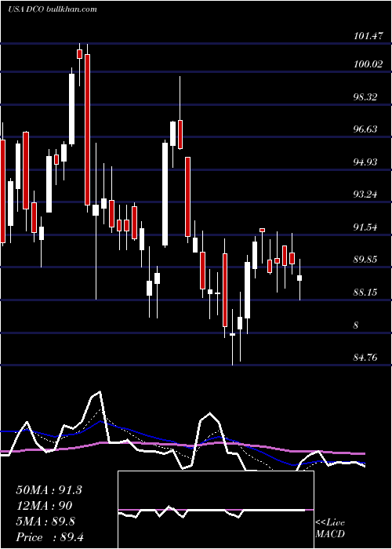This screenshot has width=392, height=549.
Task: Click the 'Price : 89.4' reading
Action: click(49, 537)
